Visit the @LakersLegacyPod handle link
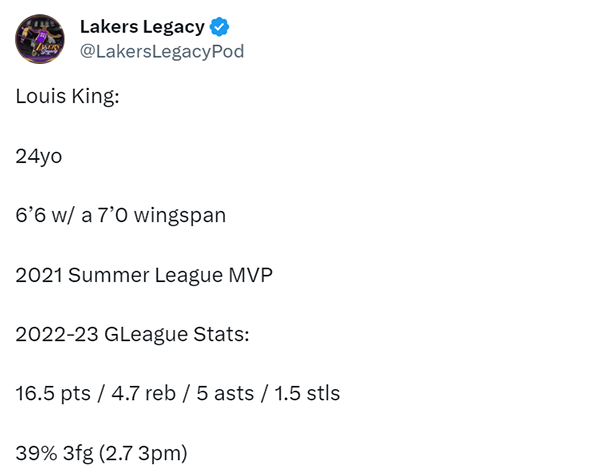 tap(162, 51)
